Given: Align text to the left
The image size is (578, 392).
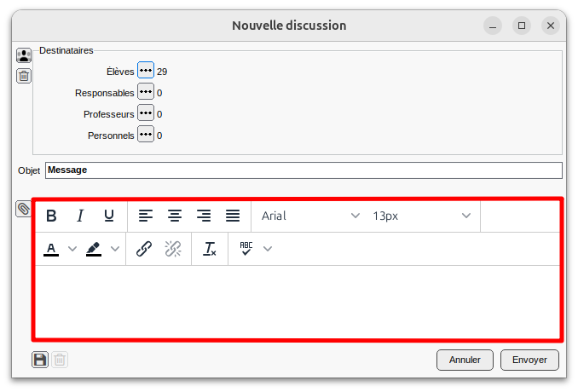Looking at the screenshot, I should [x=146, y=216].
